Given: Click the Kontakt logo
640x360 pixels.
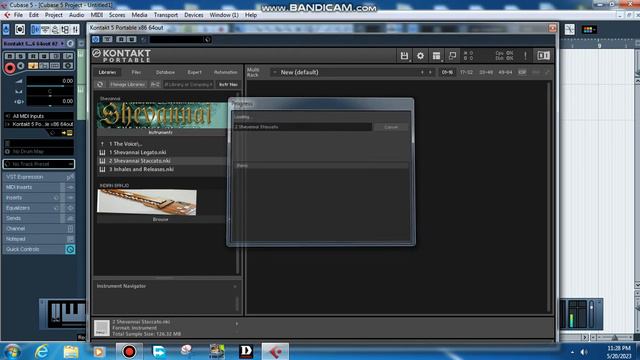Looking at the screenshot, I should click(x=122, y=56).
